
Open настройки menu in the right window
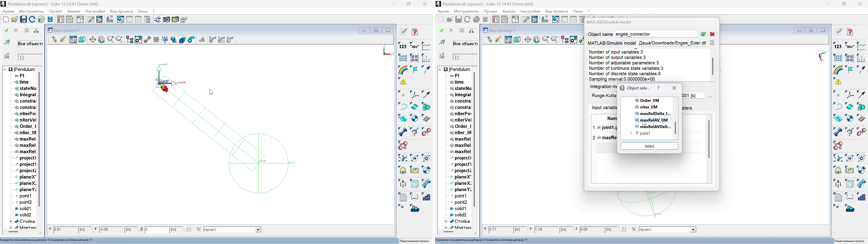(530, 12)
